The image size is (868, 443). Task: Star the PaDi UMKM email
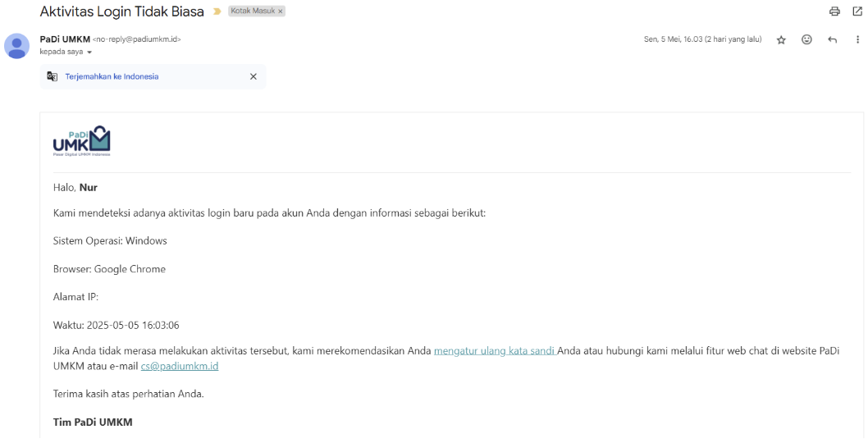(x=781, y=40)
